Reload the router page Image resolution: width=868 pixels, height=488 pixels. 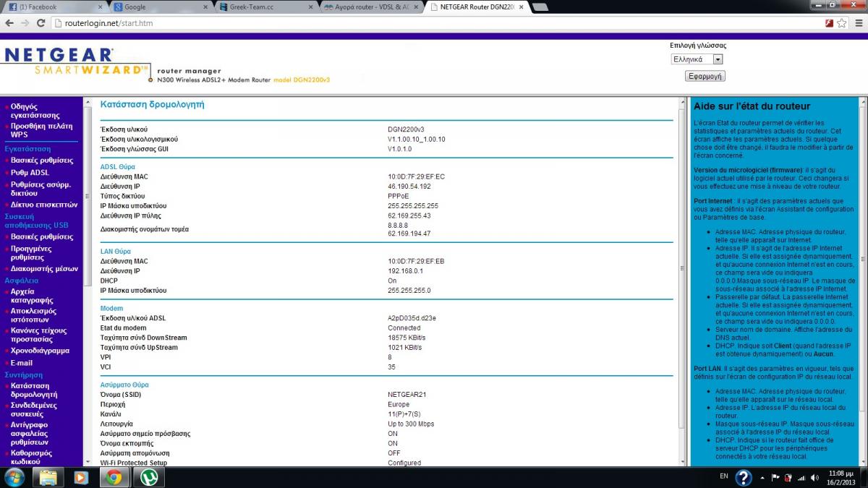coord(41,23)
